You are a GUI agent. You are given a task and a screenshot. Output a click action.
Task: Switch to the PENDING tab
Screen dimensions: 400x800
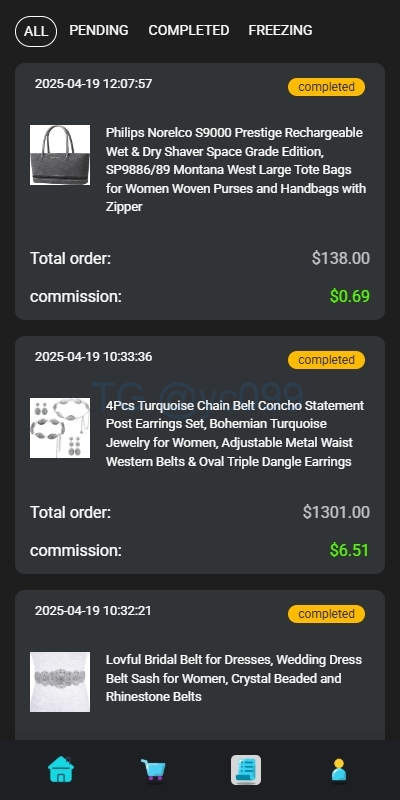point(99,31)
